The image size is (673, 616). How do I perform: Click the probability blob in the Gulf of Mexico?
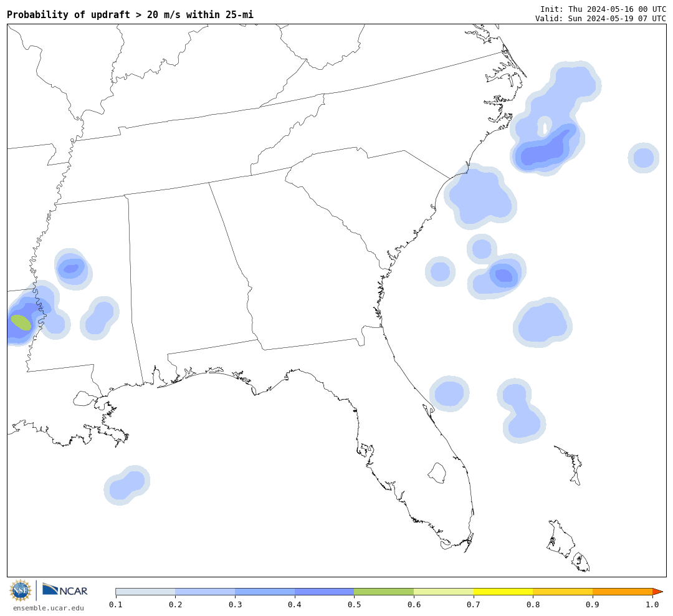coord(126,485)
